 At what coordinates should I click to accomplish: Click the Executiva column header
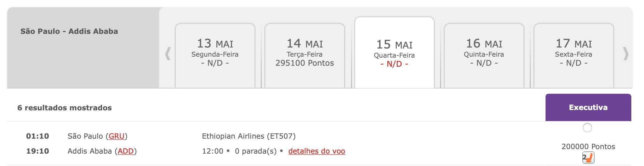click(x=588, y=107)
